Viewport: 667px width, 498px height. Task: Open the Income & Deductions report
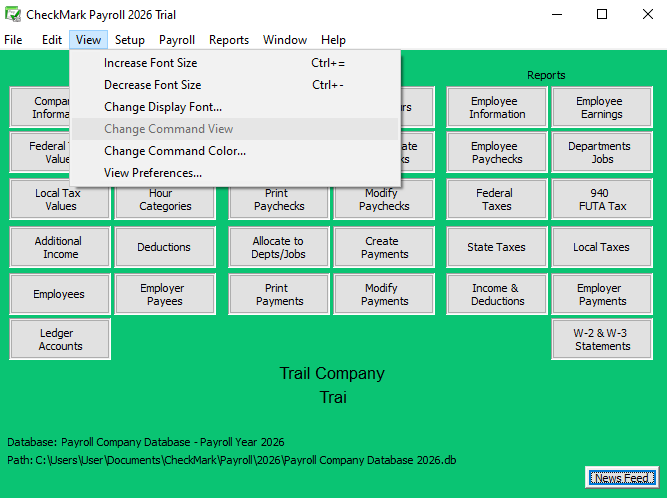[497, 294]
